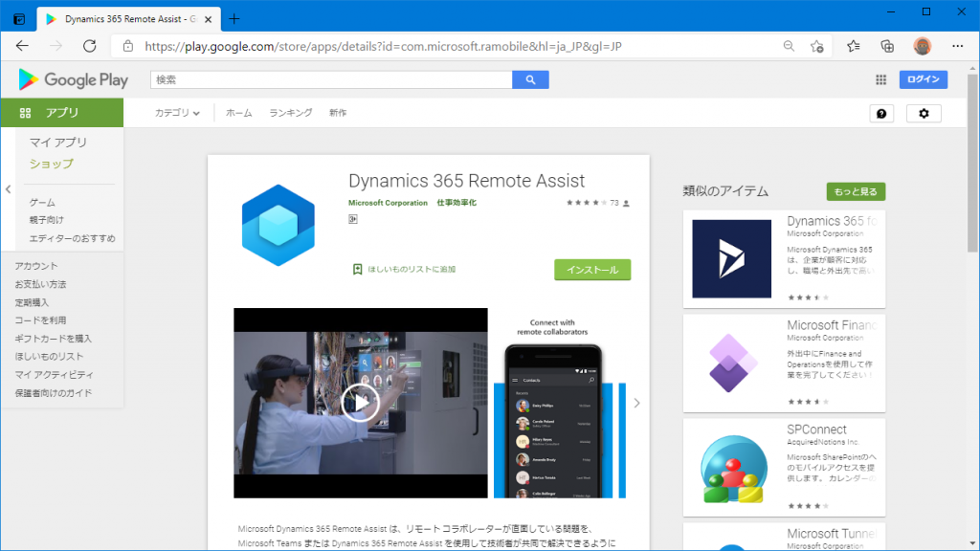This screenshot has width=980, height=551.
Task: Open the browser profile avatar
Action: (922, 46)
